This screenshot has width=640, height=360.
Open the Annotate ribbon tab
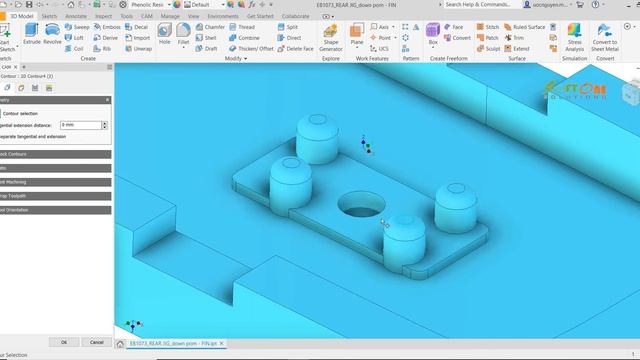(76, 16)
